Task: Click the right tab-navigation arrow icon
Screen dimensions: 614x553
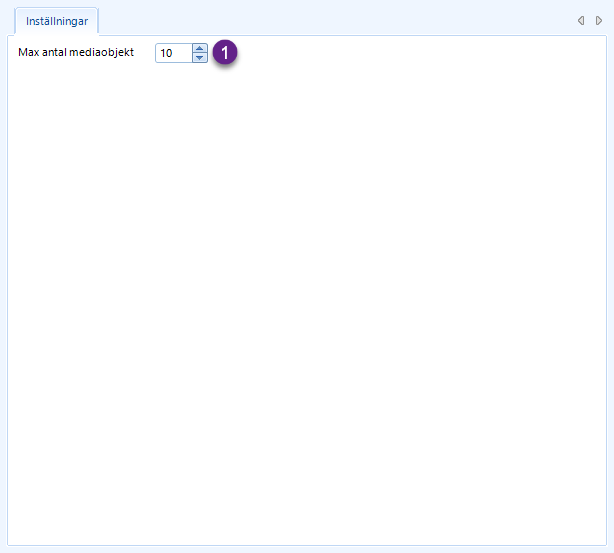Action: (599, 20)
